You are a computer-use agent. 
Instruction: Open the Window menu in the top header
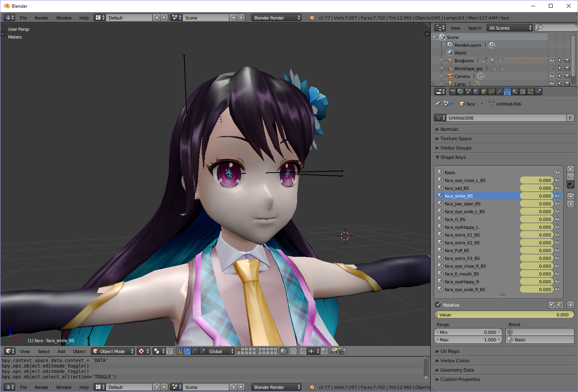63,18
